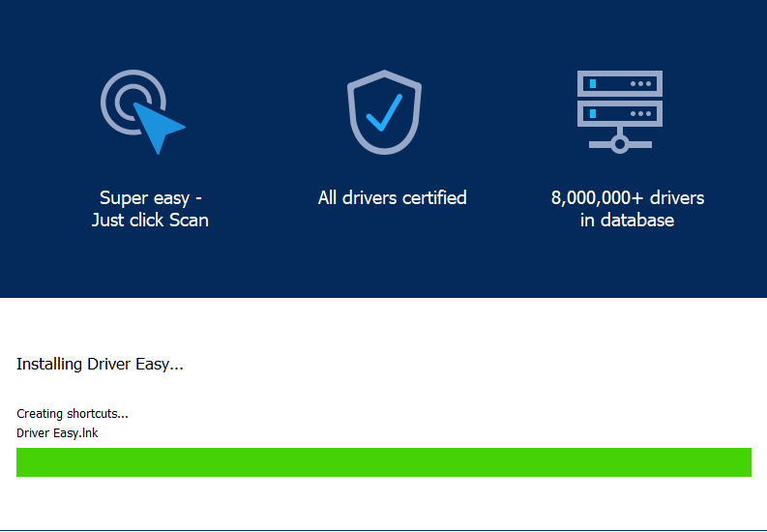Image resolution: width=767 pixels, height=532 pixels.
Task: Click 'Driver Easy.lnk' file name text
Action: pos(57,433)
